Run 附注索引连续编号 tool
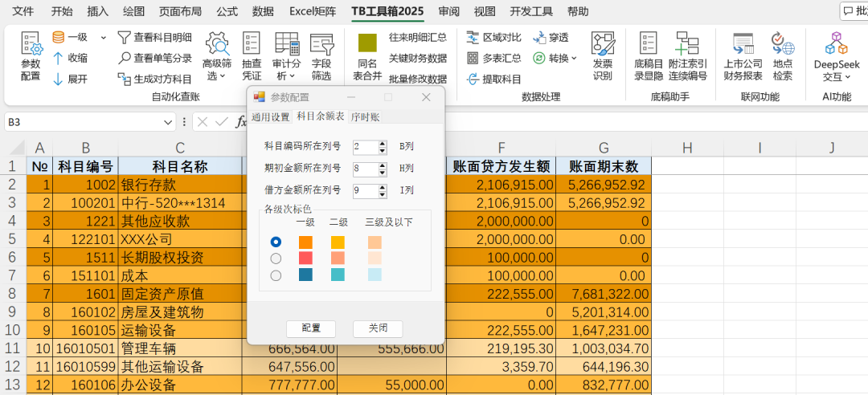Viewport: 868px width, 395px height. tap(687, 56)
